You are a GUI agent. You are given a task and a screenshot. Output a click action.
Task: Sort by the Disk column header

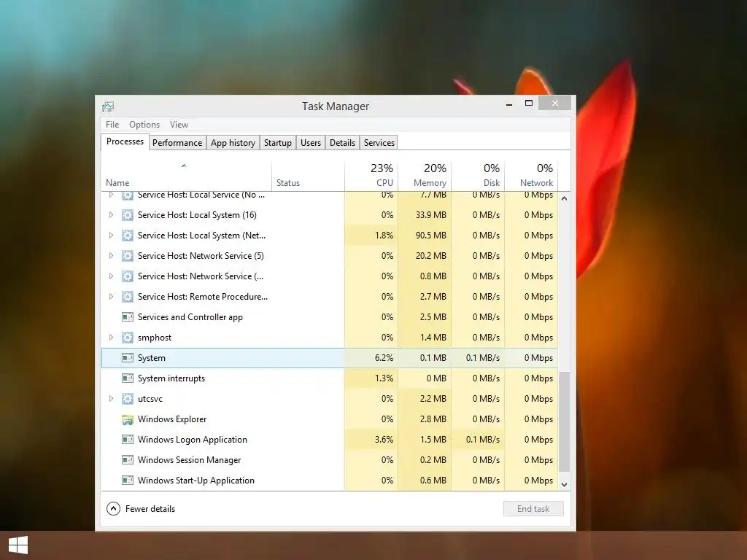[x=478, y=176]
